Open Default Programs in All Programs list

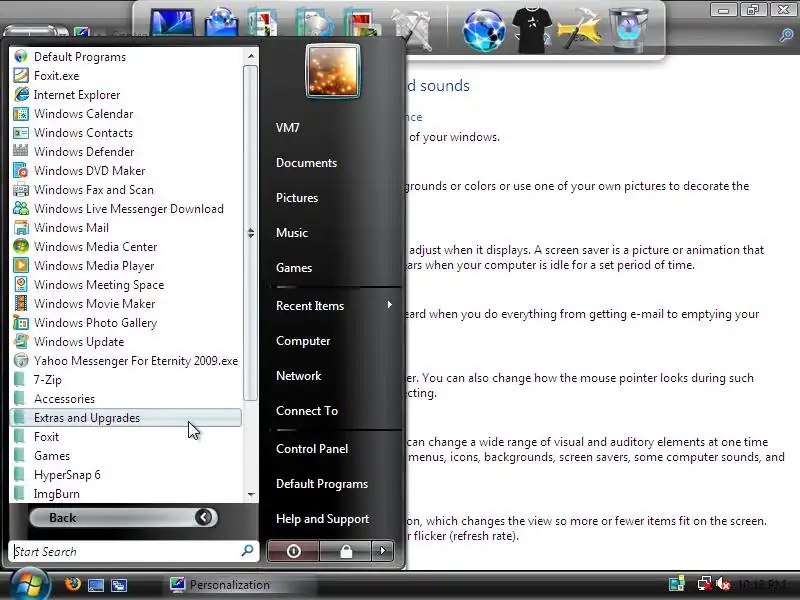tap(126, 57)
